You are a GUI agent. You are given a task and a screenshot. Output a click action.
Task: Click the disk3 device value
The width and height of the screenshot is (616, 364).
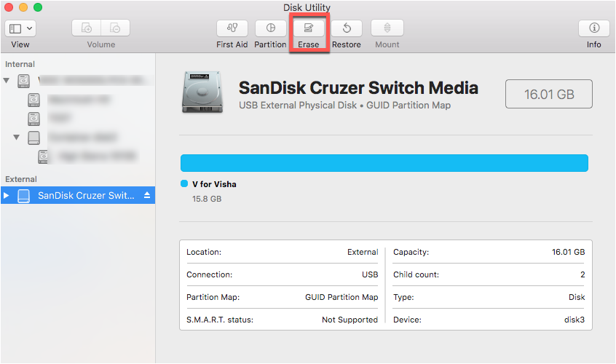(574, 320)
